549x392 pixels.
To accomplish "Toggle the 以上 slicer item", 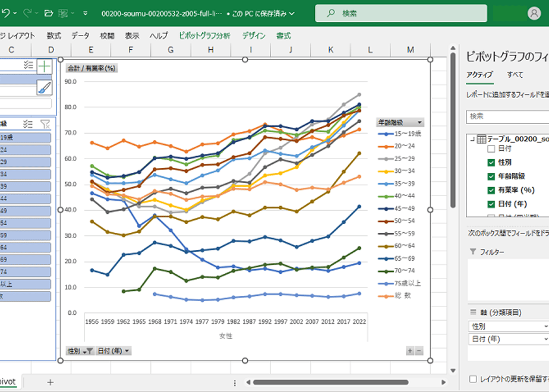I will point(25,284).
